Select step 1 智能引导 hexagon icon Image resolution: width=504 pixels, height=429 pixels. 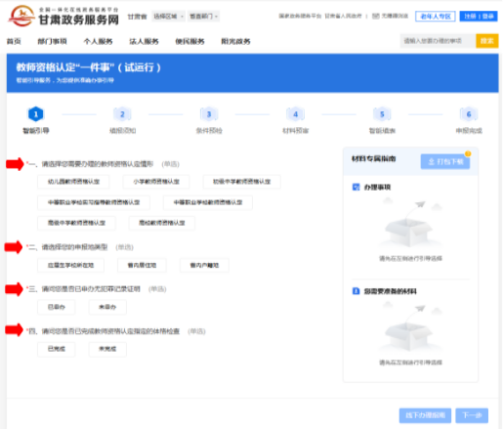[x=36, y=114]
